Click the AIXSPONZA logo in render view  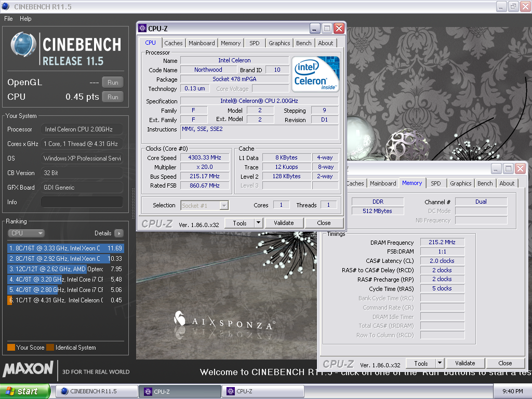[x=224, y=321]
